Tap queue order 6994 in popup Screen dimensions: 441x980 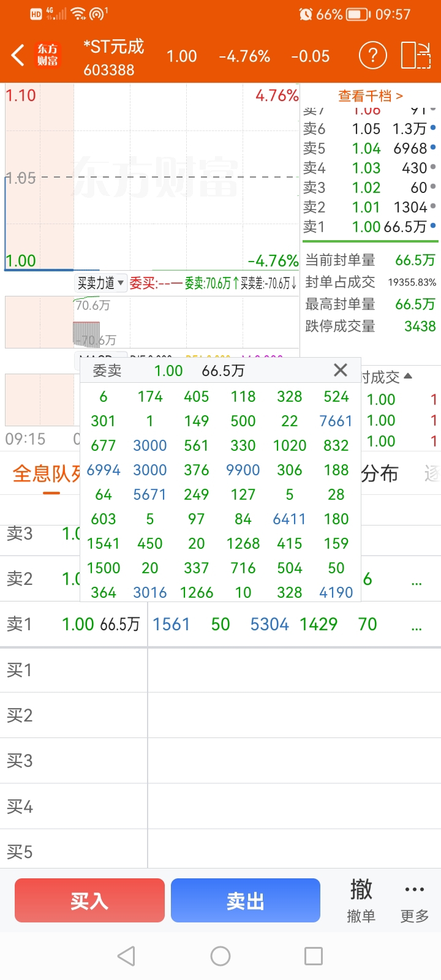click(104, 470)
